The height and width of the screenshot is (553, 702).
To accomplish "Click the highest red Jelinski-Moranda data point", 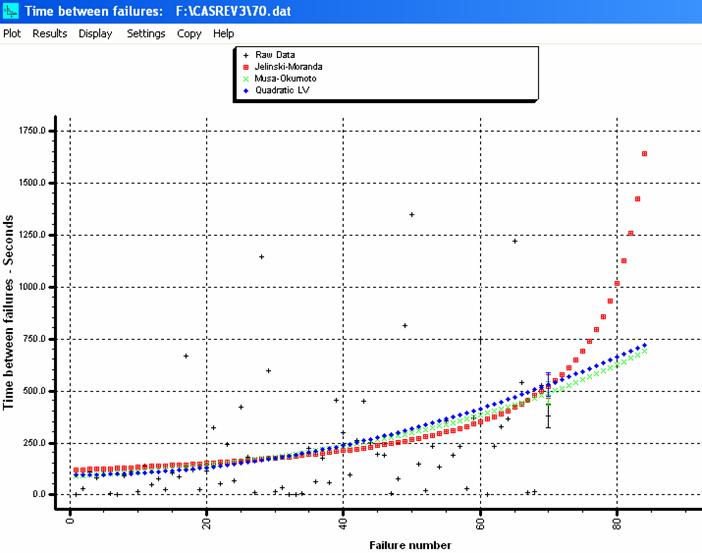I will click(644, 153).
